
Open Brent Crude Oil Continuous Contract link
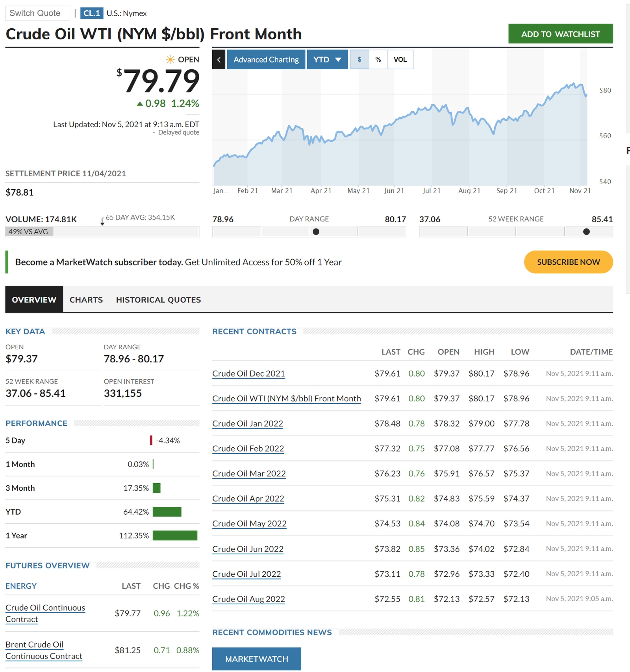pyautogui.click(x=44, y=650)
